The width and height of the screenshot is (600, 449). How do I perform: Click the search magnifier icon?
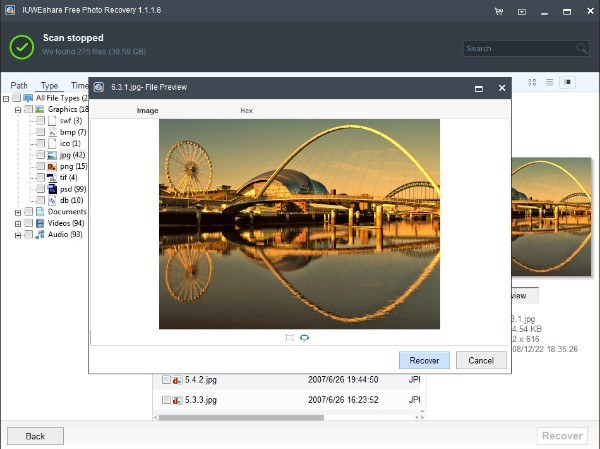[581, 48]
